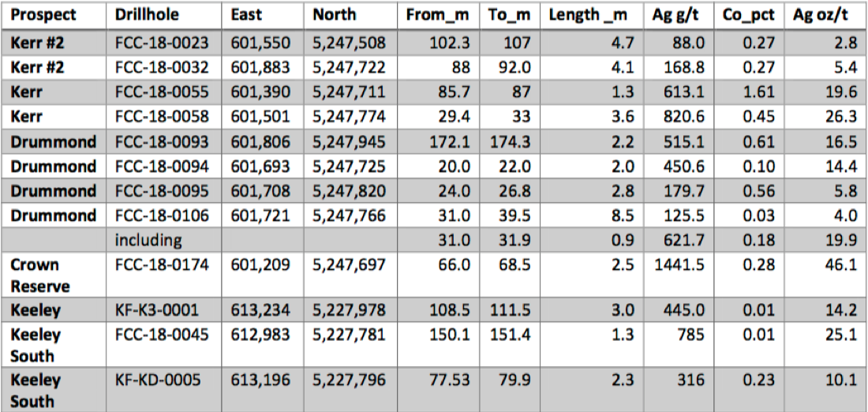Click From_m value 172.1
The height and width of the screenshot is (412, 868).
tap(450, 142)
